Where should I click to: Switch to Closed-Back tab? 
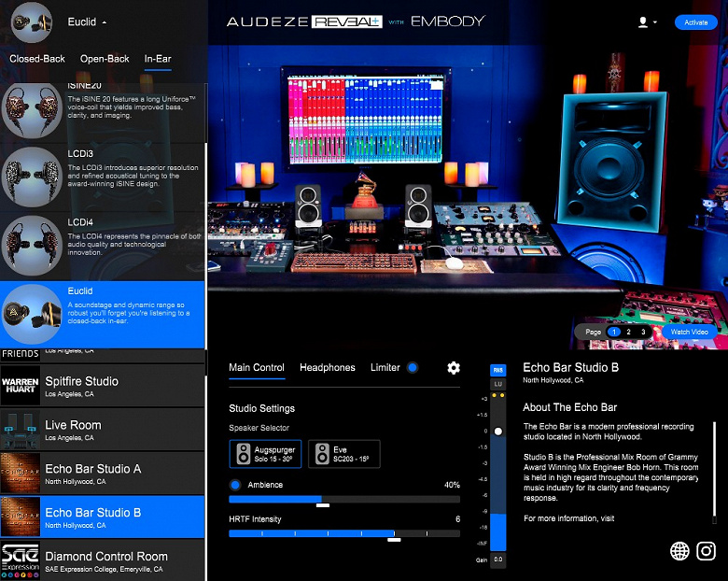37,59
